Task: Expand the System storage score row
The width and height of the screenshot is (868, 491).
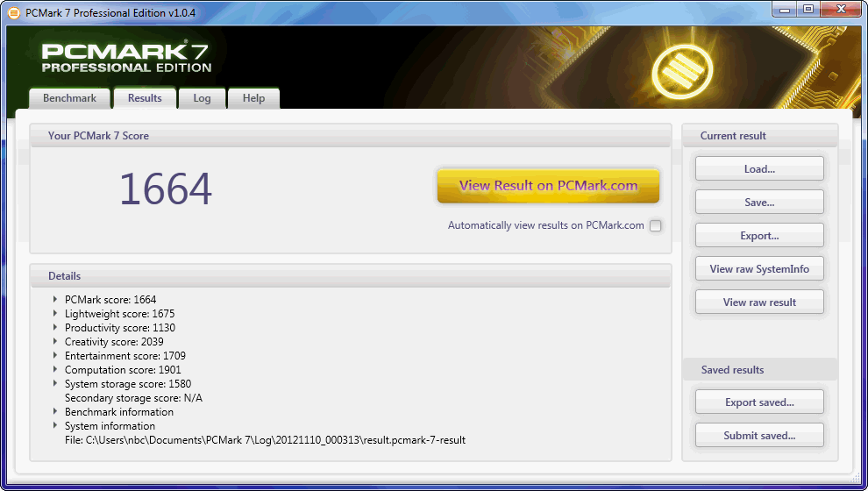Action: (55, 384)
